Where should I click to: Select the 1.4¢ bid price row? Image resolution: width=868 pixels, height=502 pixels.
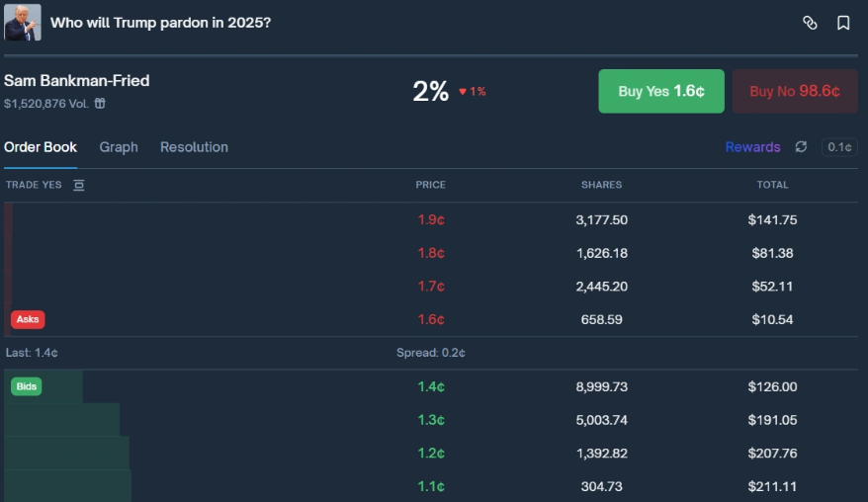tap(431, 386)
